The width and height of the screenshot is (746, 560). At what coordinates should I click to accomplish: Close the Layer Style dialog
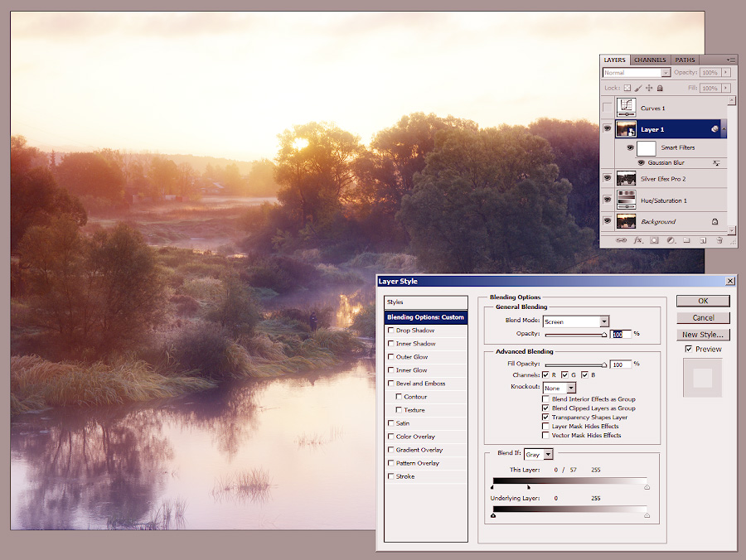coord(730,281)
